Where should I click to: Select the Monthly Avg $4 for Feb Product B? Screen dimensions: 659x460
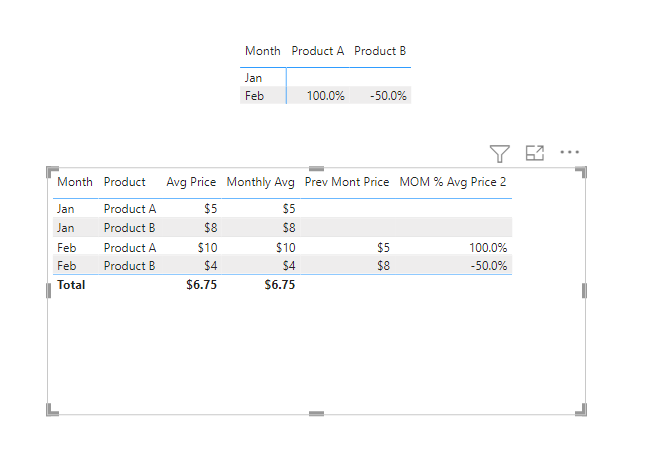tap(289, 266)
